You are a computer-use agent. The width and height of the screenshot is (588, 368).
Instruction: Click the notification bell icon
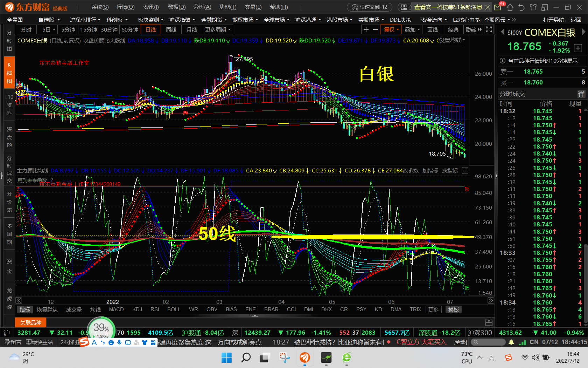click(x=511, y=342)
